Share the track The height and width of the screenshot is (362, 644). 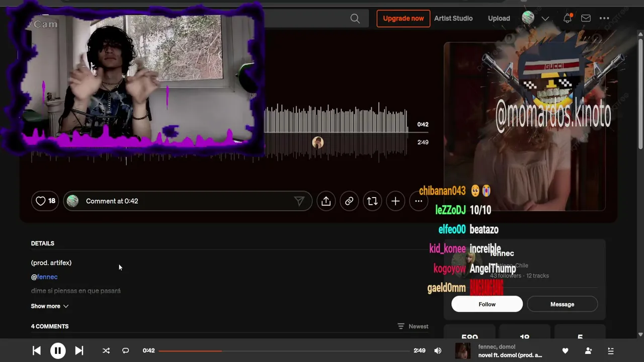[x=326, y=201]
